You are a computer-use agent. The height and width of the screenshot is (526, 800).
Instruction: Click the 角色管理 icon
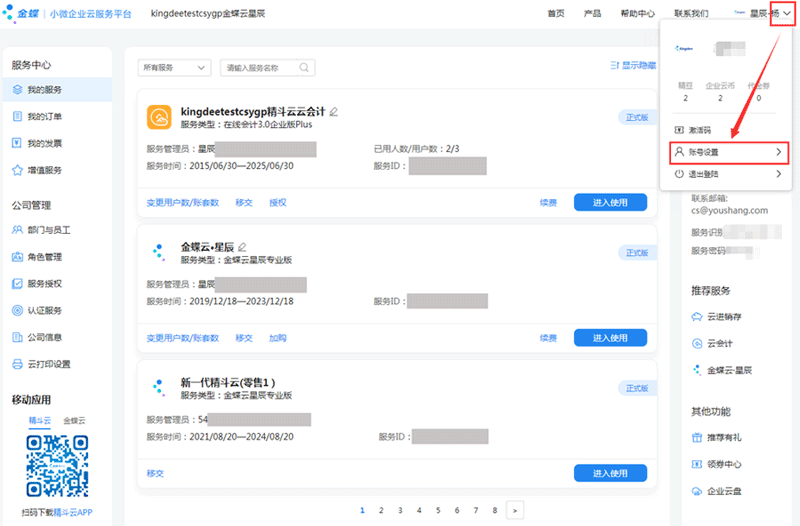point(17,257)
